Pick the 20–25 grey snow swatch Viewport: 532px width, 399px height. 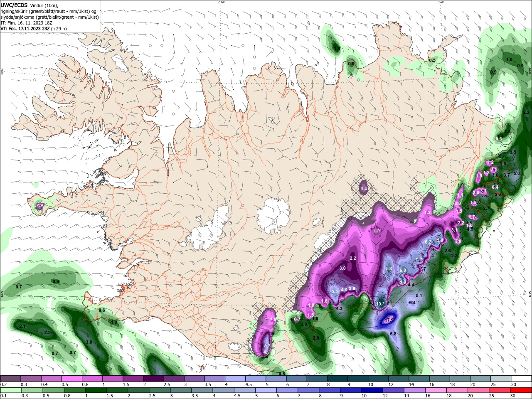tap(480, 379)
